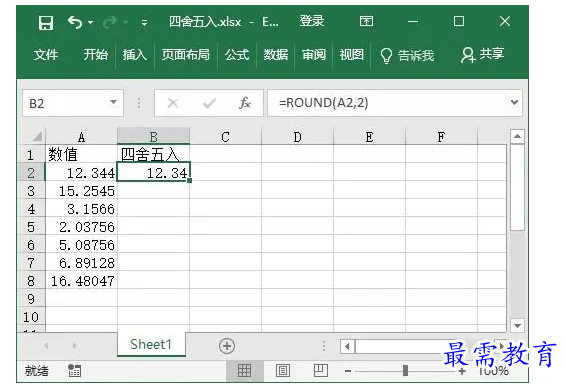This screenshot has width=565, height=386.
Task: Click the zoom slider handle
Action: tap(405, 371)
